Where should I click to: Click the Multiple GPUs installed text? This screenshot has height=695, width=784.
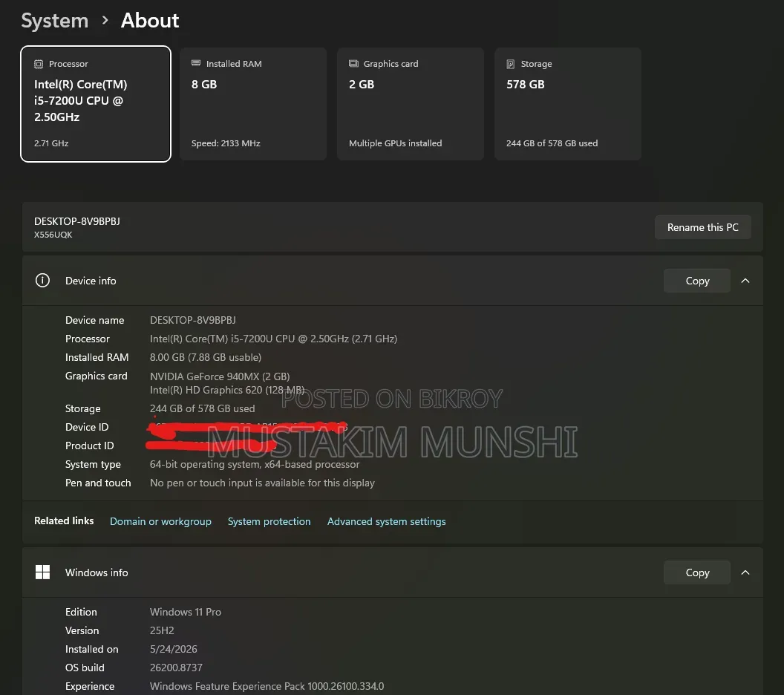395,143
